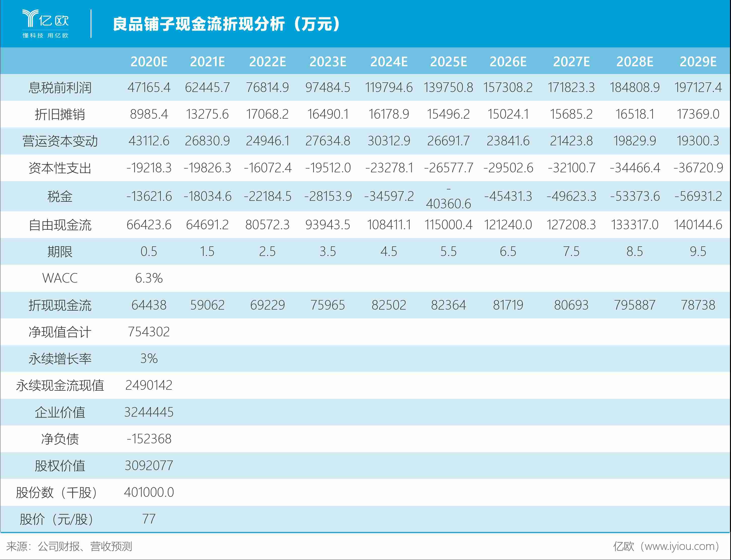Click capex value -19218.3
The height and width of the screenshot is (560, 731).
(149, 168)
